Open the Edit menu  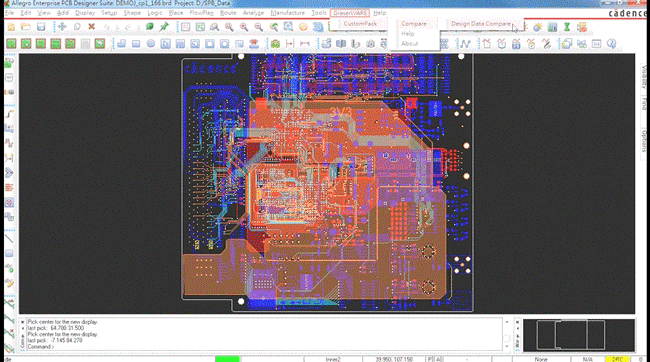coord(26,13)
